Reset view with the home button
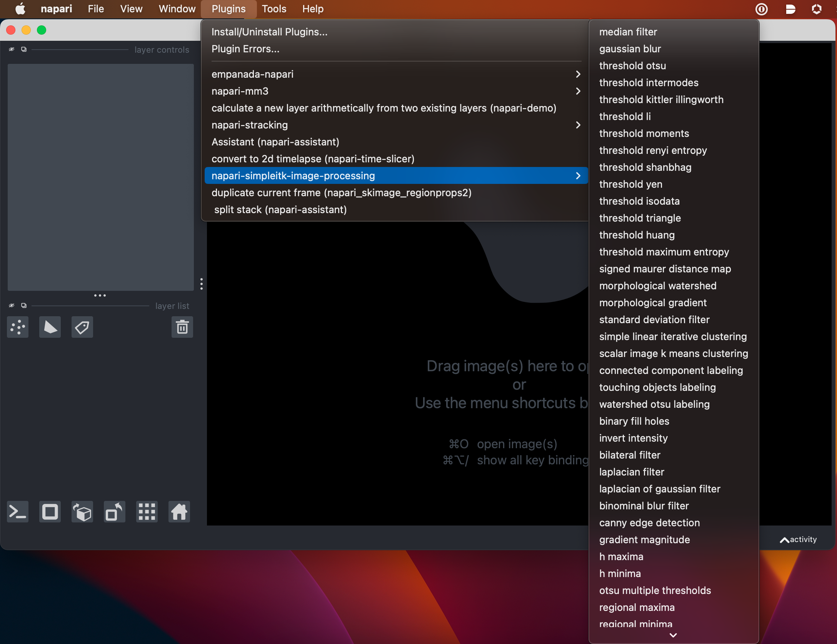The height and width of the screenshot is (644, 837). (179, 512)
